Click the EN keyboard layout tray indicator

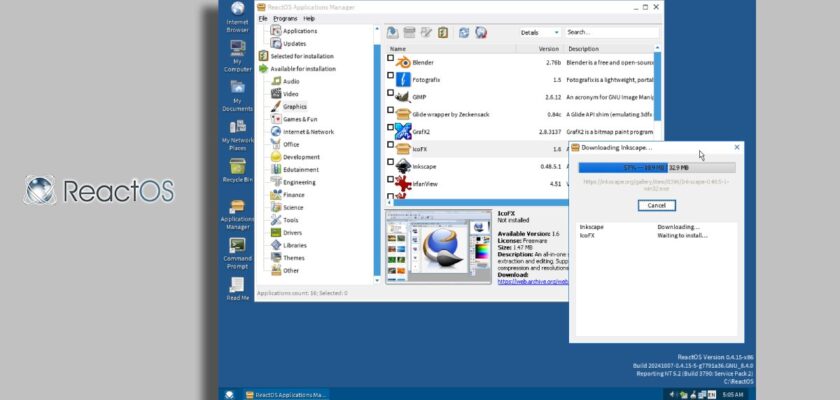pyautogui.click(x=711, y=395)
